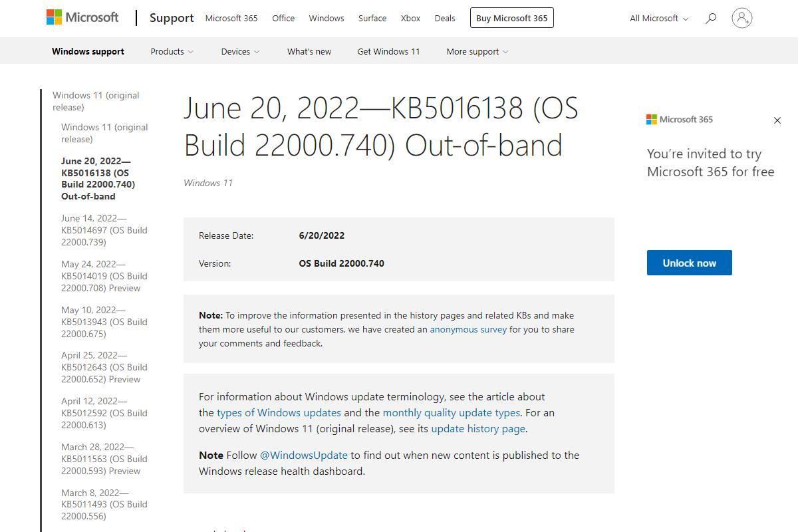Open April 25, 2022 KB5012643 Preview item
Viewport: 798px width, 532px height.
[x=104, y=367]
